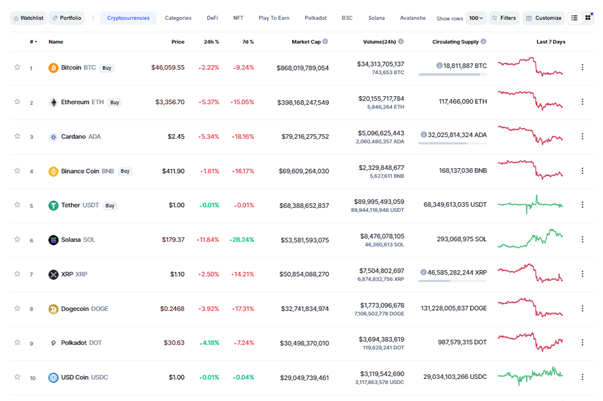
Task: Click the Tether logo icon
Action: point(53,205)
